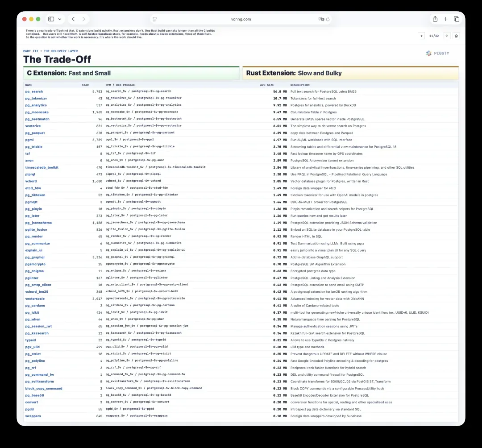The height and width of the screenshot is (448, 482).
Task: Select the C Extension: Fast and Small tab
Action: [131, 73]
